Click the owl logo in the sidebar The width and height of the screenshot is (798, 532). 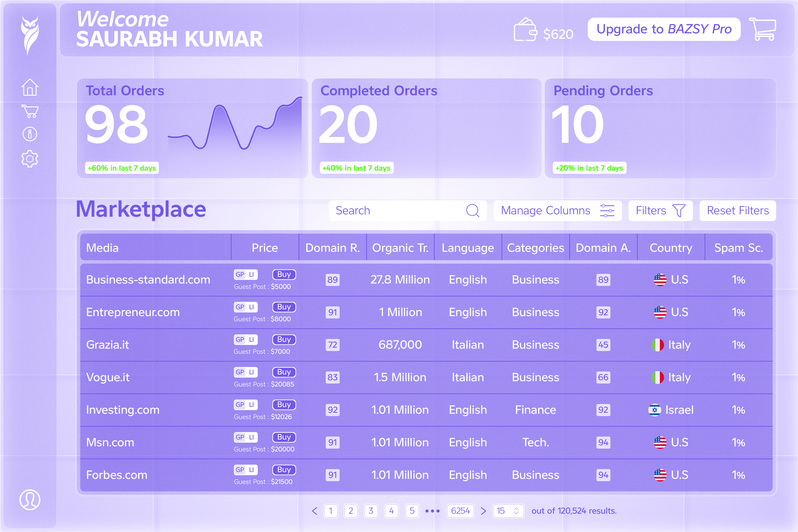point(30,35)
